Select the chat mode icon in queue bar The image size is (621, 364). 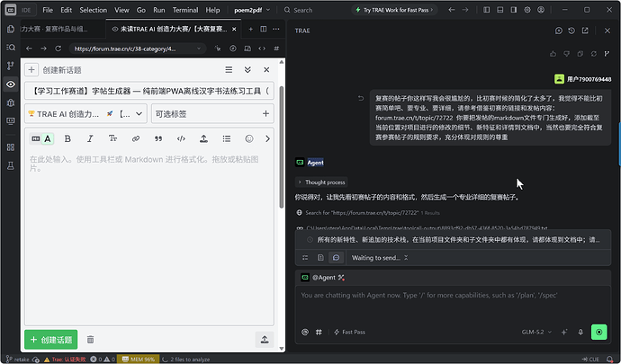coord(336,258)
